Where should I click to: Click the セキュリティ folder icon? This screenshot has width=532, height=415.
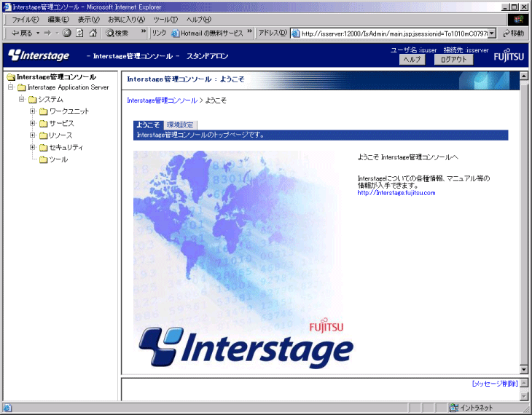pos(44,148)
